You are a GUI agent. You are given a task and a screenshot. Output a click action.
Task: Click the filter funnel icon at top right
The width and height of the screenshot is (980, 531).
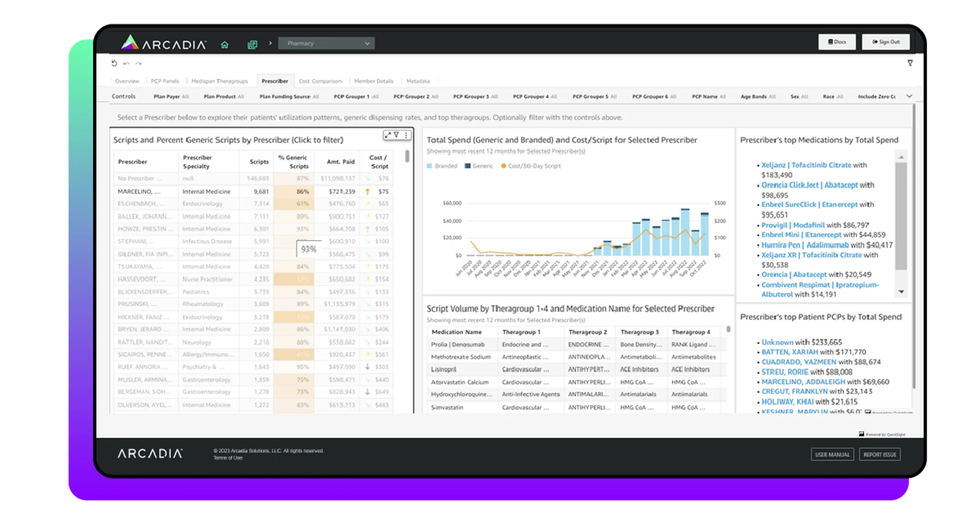[x=910, y=63]
